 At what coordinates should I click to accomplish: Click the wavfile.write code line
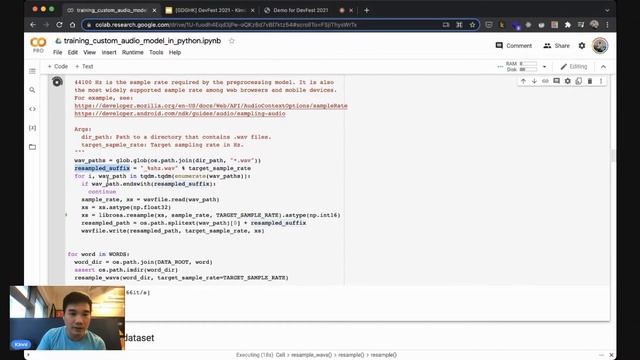pyautogui.click(x=173, y=231)
